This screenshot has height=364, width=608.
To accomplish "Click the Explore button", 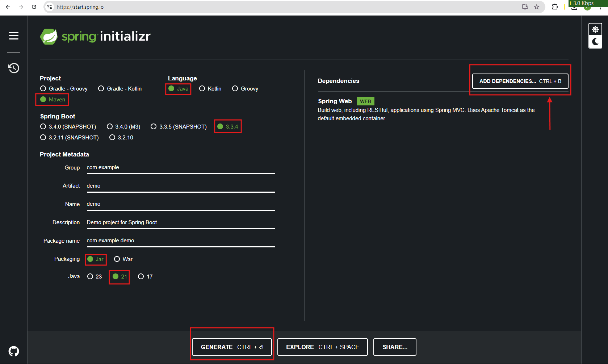I will [x=323, y=347].
